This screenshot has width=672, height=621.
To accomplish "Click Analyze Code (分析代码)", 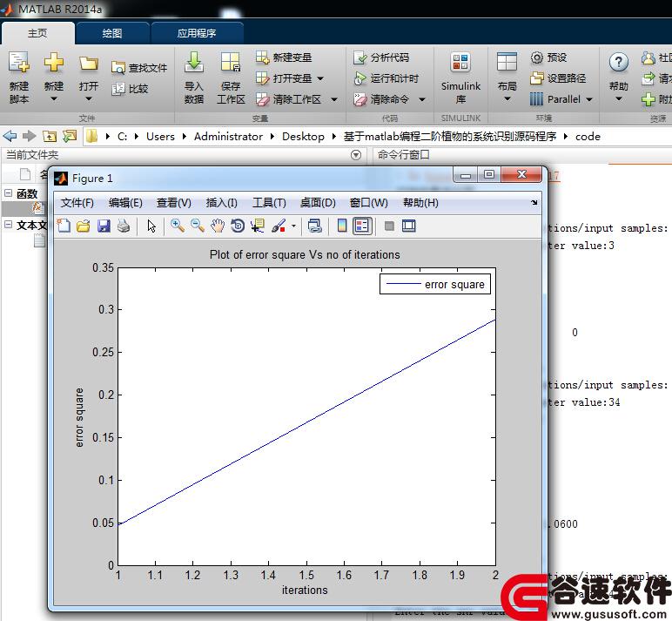I will point(381,57).
